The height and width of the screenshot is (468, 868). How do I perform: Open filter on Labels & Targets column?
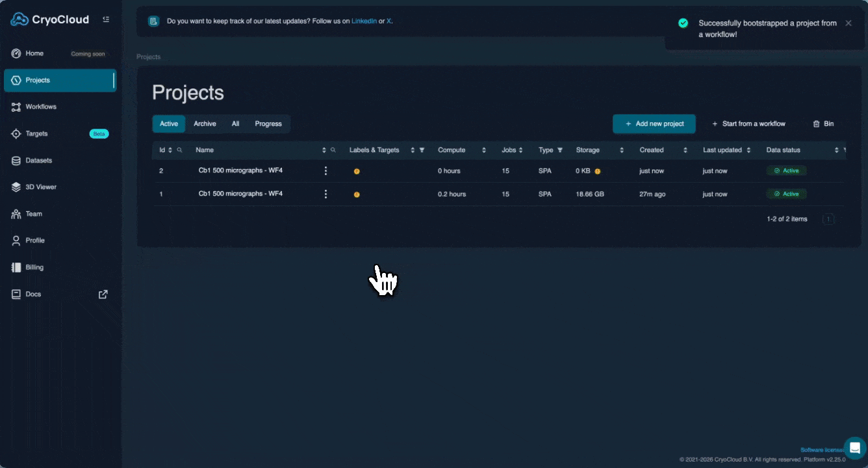click(422, 150)
